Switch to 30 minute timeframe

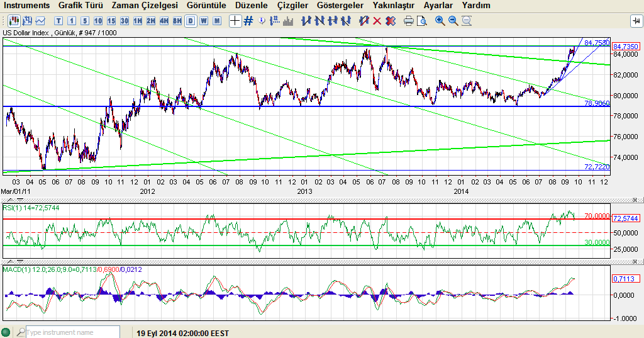point(125,21)
